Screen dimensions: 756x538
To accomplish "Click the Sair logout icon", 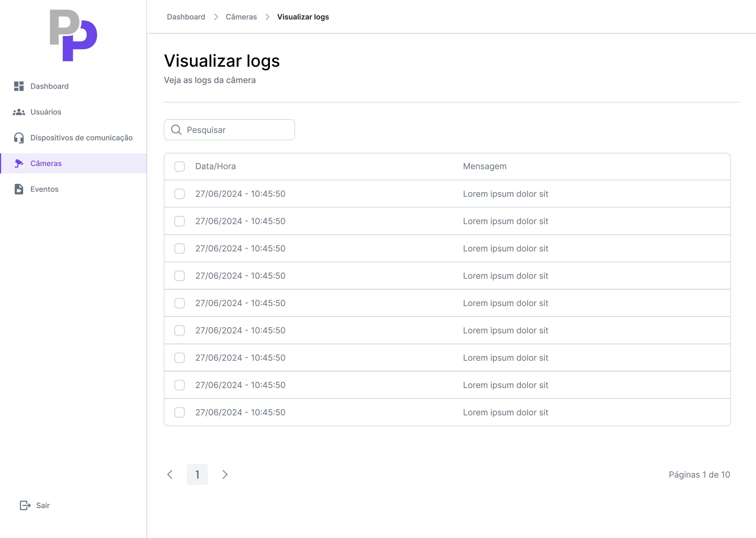I will pos(25,505).
